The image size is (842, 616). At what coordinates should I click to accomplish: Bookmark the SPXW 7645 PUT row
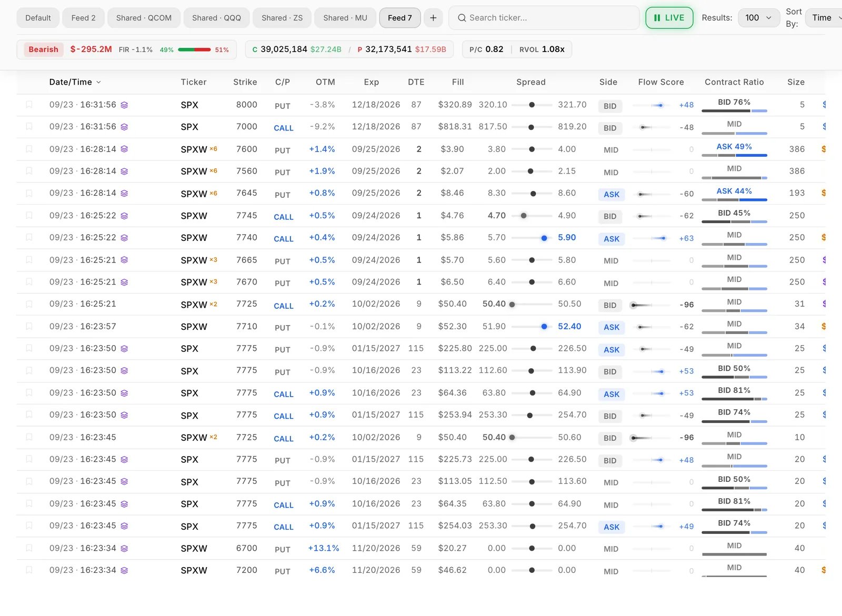29,193
